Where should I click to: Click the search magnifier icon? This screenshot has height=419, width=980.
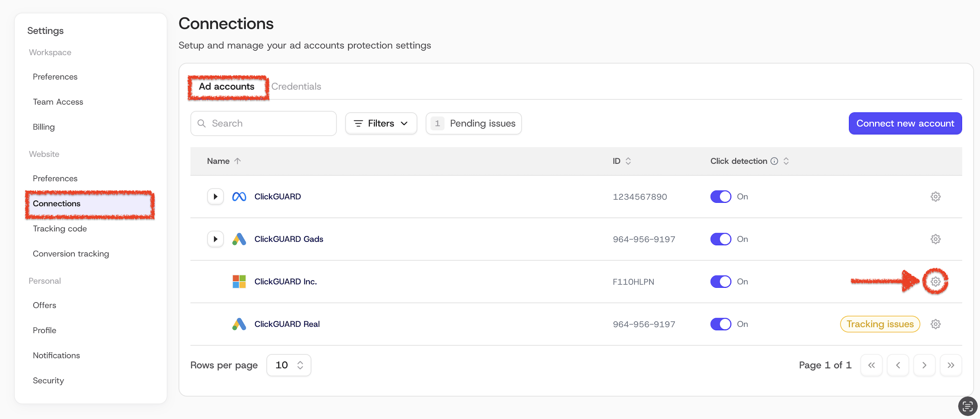pyautogui.click(x=202, y=124)
